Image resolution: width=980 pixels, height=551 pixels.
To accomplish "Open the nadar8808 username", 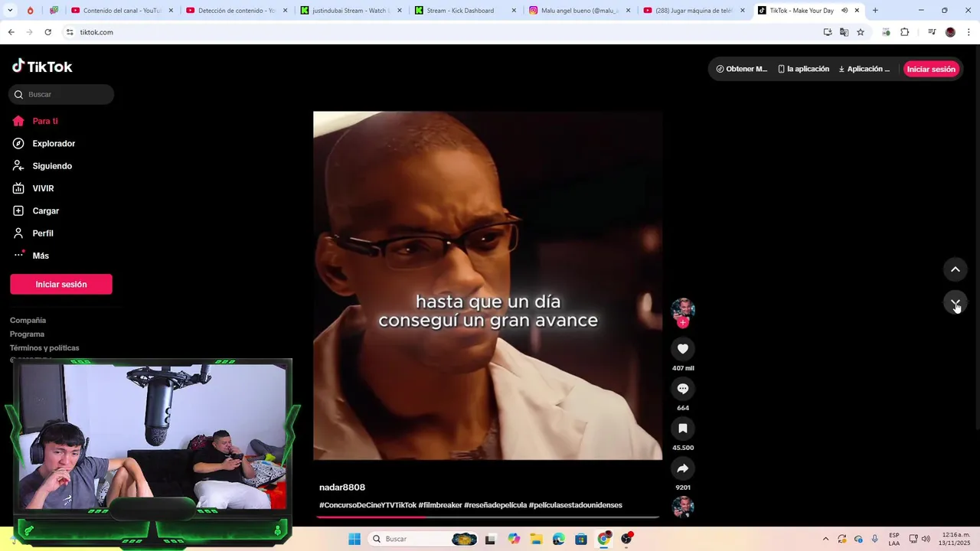I will (x=342, y=487).
